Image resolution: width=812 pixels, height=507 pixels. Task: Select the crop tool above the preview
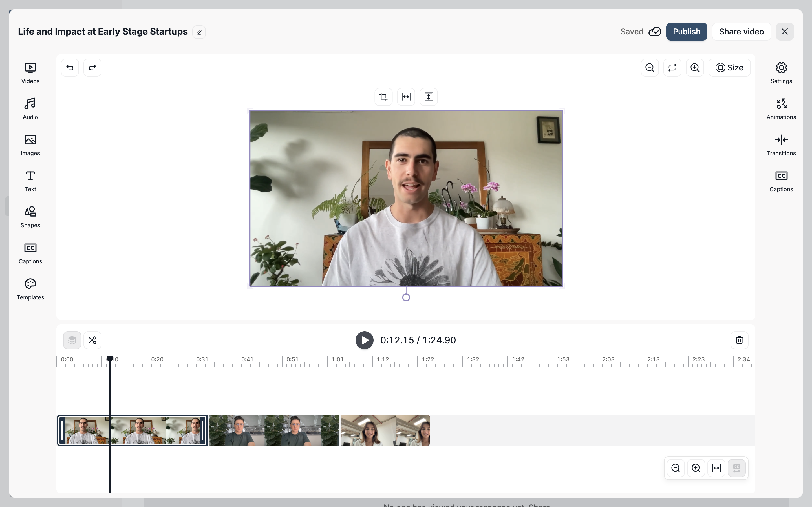pyautogui.click(x=383, y=97)
